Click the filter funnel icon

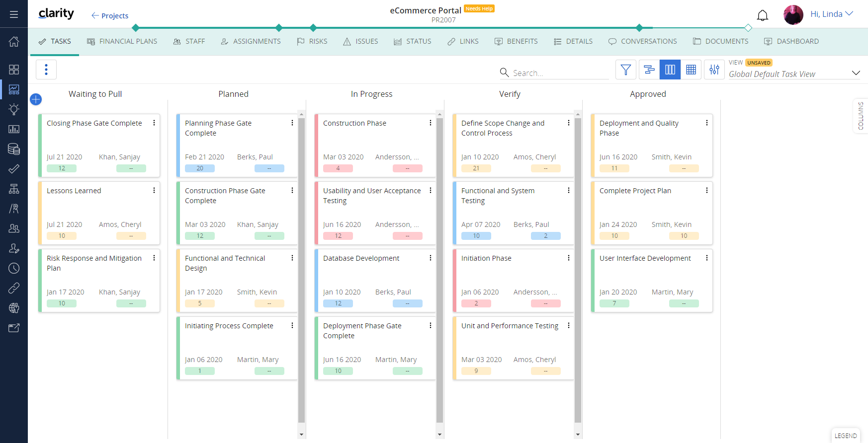626,70
